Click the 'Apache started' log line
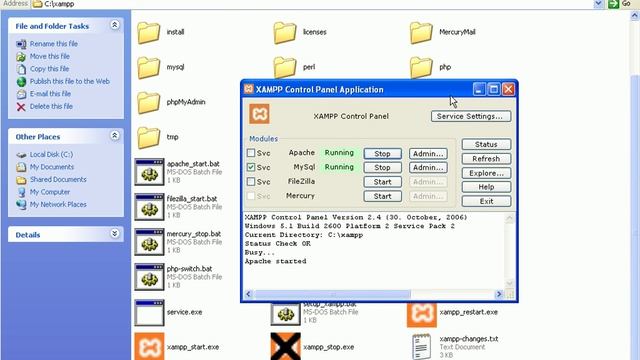Screen dimensions: 640x360 tap(276, 261)
